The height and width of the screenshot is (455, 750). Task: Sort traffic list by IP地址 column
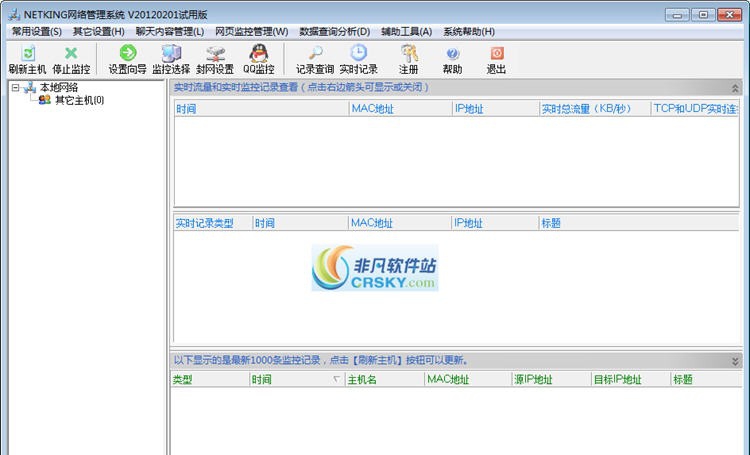[x=496, y=109]
